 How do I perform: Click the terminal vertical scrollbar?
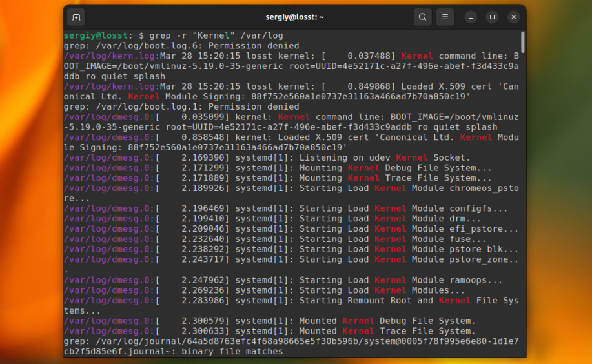point(522,43)
